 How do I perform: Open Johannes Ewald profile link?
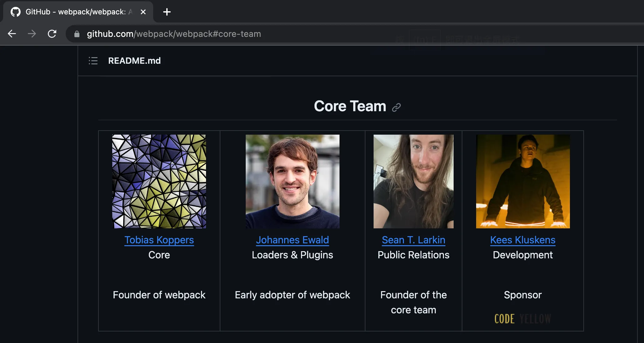(x=292, y=240)
